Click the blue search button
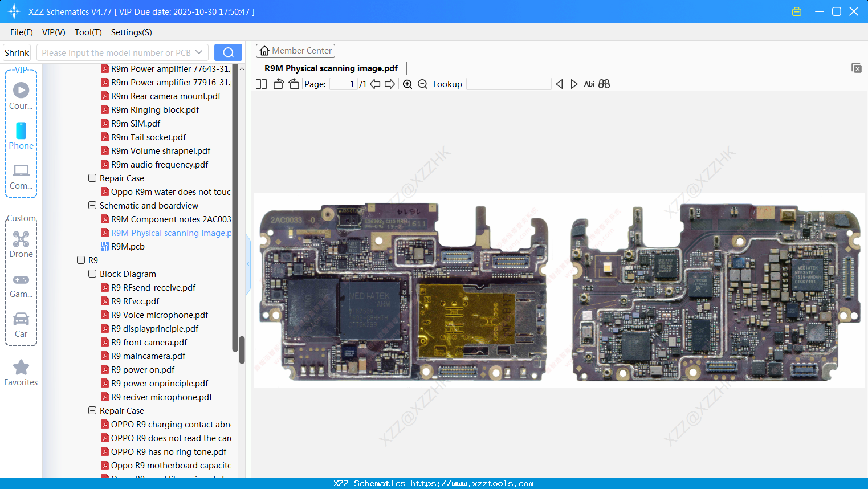Viewport: 868px width, 489px height. 228,52
